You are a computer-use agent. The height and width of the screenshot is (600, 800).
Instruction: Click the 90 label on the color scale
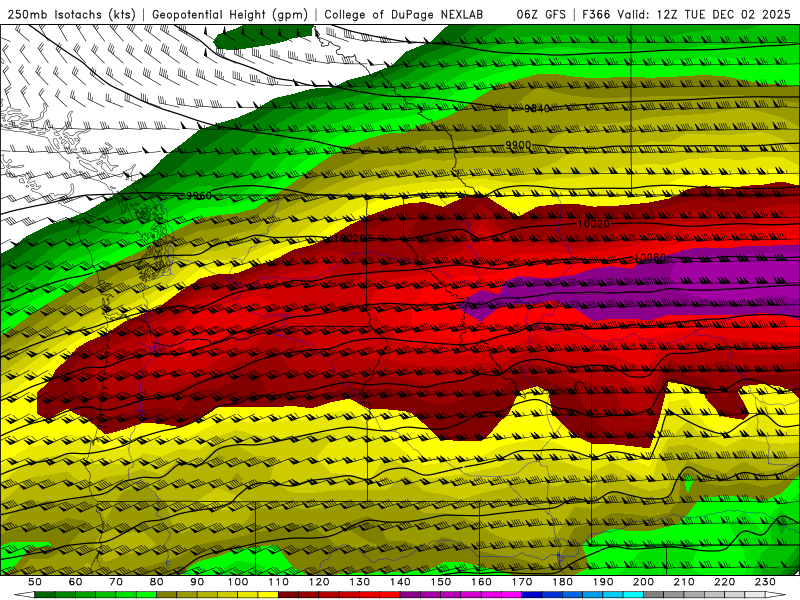pyautogui.click(x=197, y=582)
